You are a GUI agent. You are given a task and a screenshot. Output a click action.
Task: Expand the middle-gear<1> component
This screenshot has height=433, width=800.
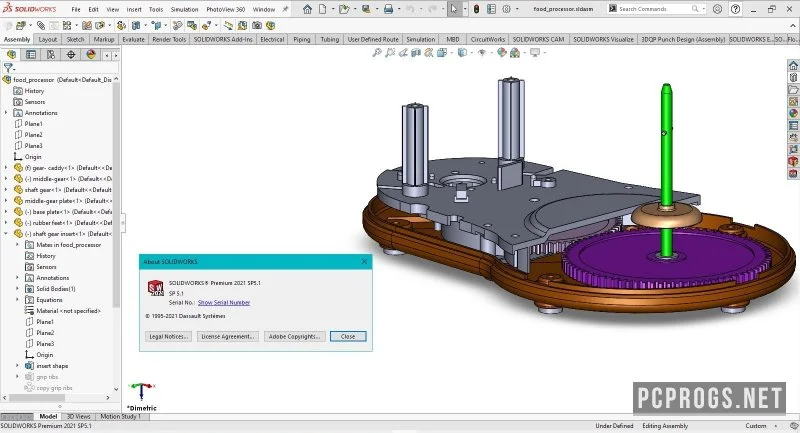click(6, 179)
